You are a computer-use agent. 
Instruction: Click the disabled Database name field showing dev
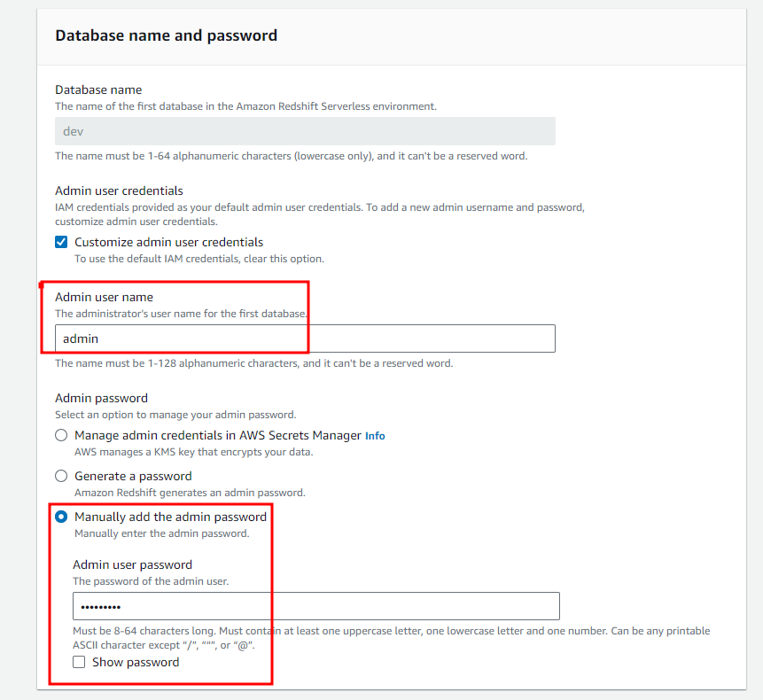pyautogui.click(x=305, y=131)
